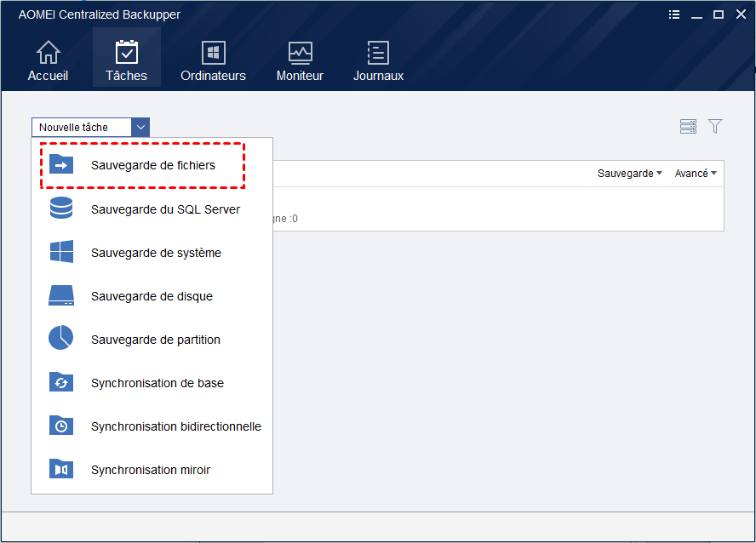
Task: Choose Synchronisation miroir
Action: (151, 470)
